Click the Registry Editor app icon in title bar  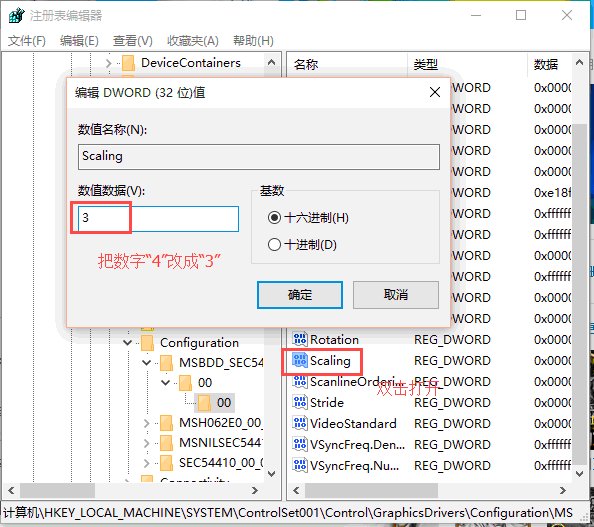[x=17, y=16]
